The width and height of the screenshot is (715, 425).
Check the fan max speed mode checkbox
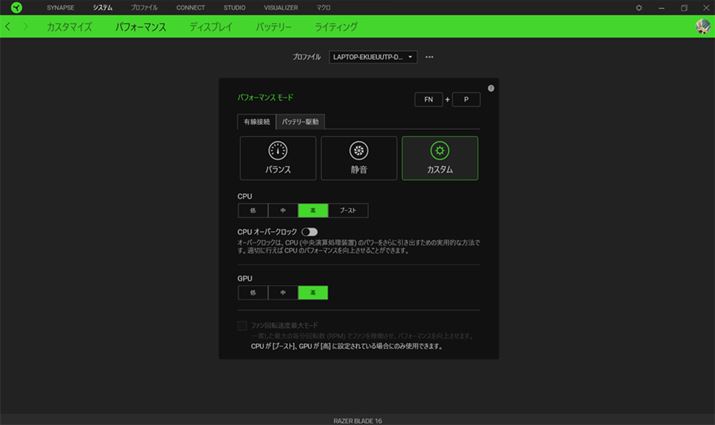click(242, 326)
